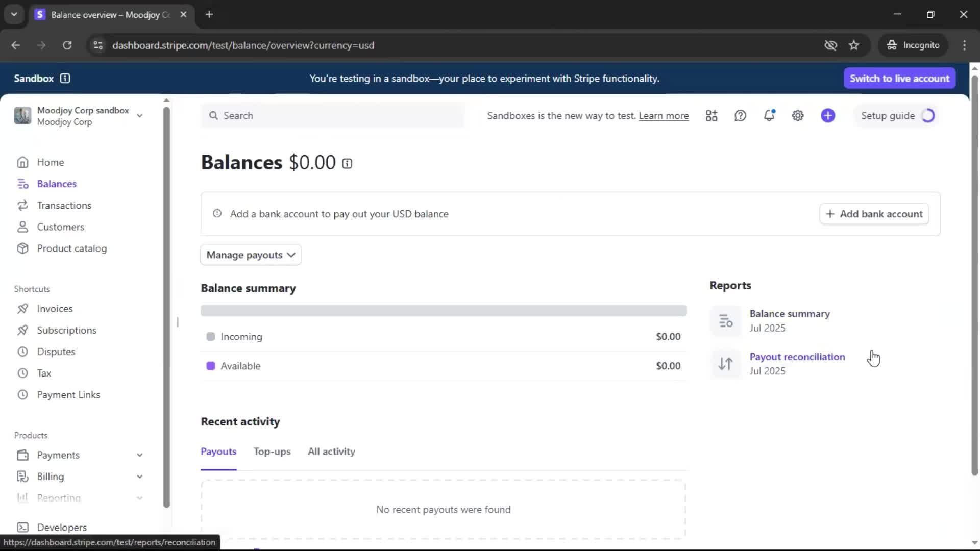
Task: Switch to the Top-ups tab
Action: 272,452
